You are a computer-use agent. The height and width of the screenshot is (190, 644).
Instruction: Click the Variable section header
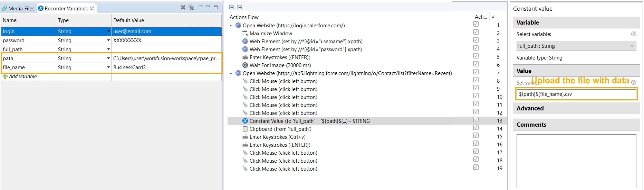(576, 22)
